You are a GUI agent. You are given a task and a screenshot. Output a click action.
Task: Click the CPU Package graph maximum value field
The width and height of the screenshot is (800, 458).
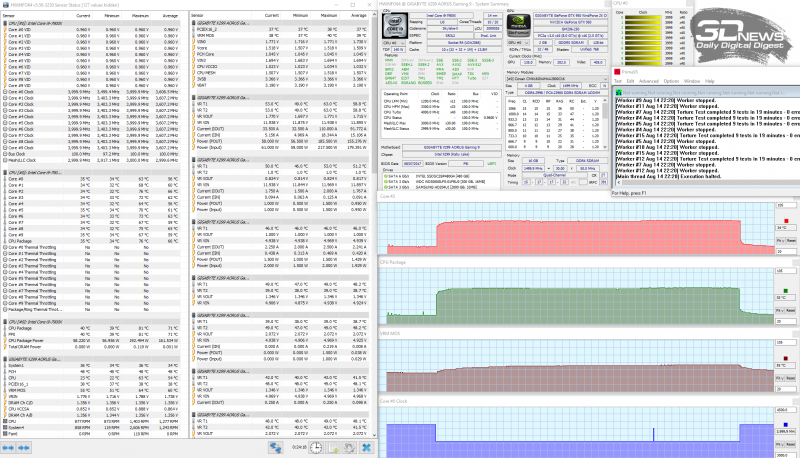tap(785, 271)
